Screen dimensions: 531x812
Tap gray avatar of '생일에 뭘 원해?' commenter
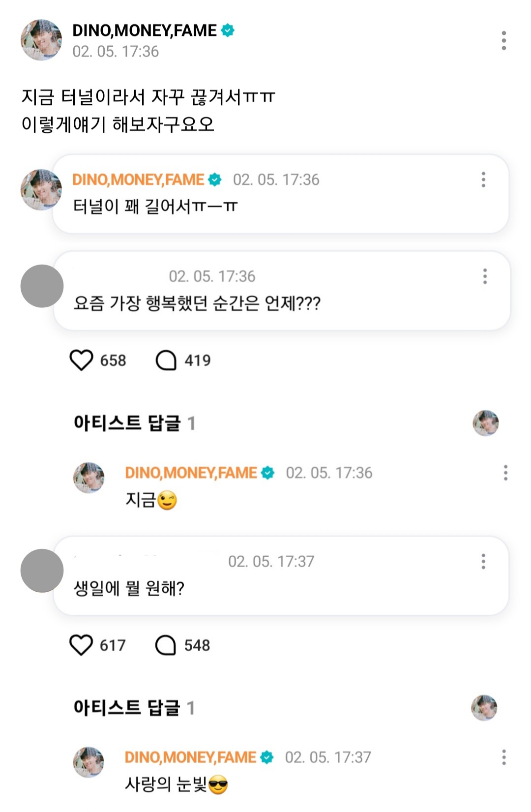[42, 571]
